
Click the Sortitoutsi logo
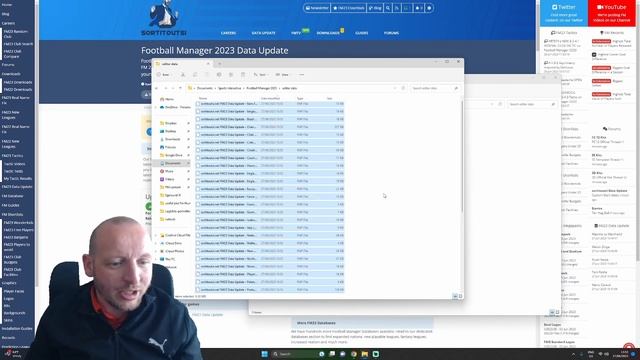(x=164, y=18)
